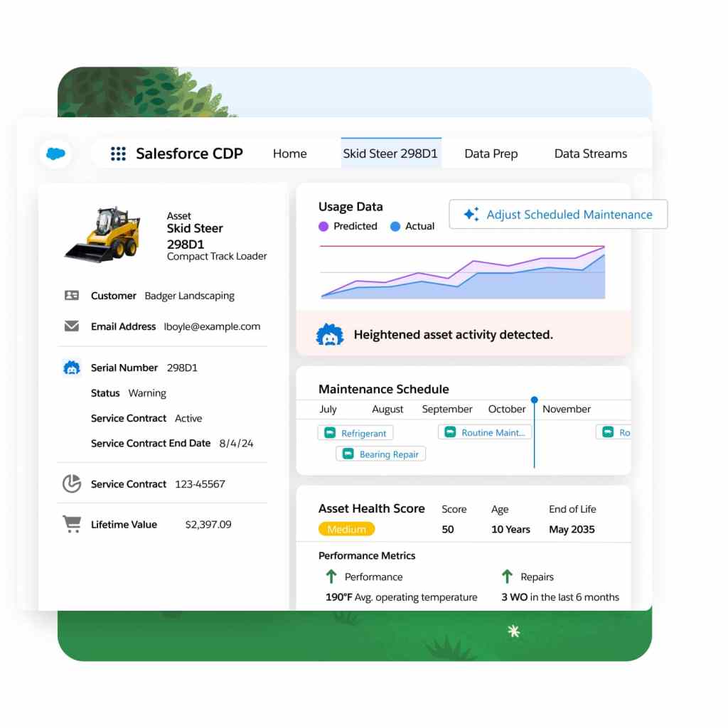Click the Medium health score badge

click(346, 529)
